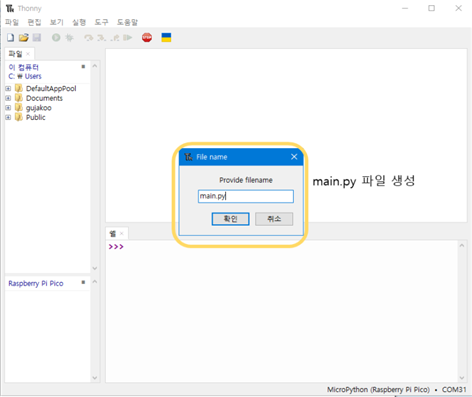Open the 파일 menu
The height and width of the screenshot is (397, 472).
[12, 22]
